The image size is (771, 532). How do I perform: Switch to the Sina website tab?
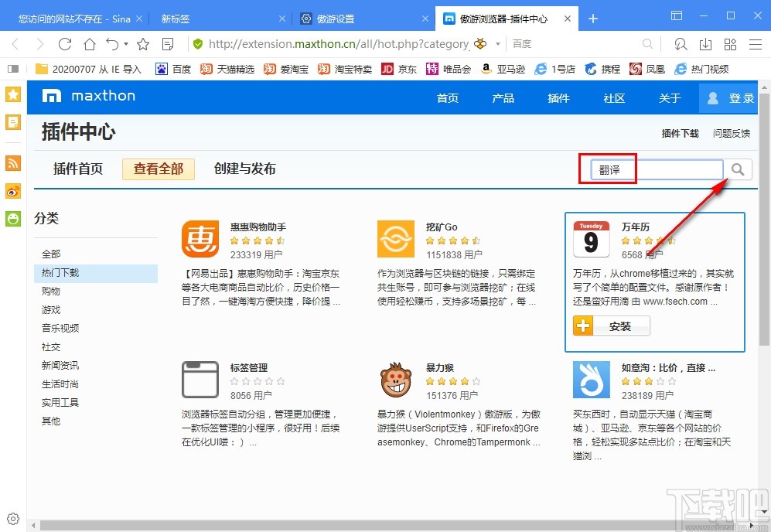coord(73,19)
